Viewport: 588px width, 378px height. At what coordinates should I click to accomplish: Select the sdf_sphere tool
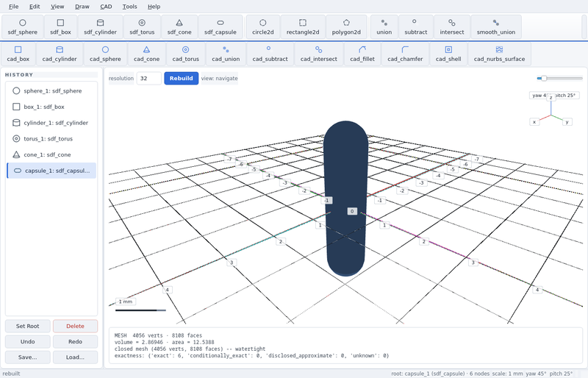pyautogui.click(x=23, y=27)
